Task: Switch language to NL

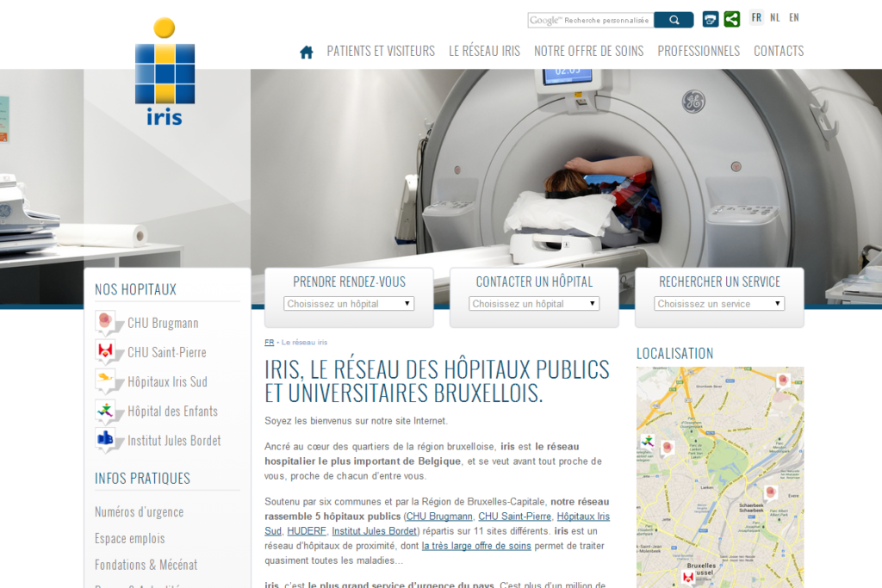Action: click(x=775, y=17)
